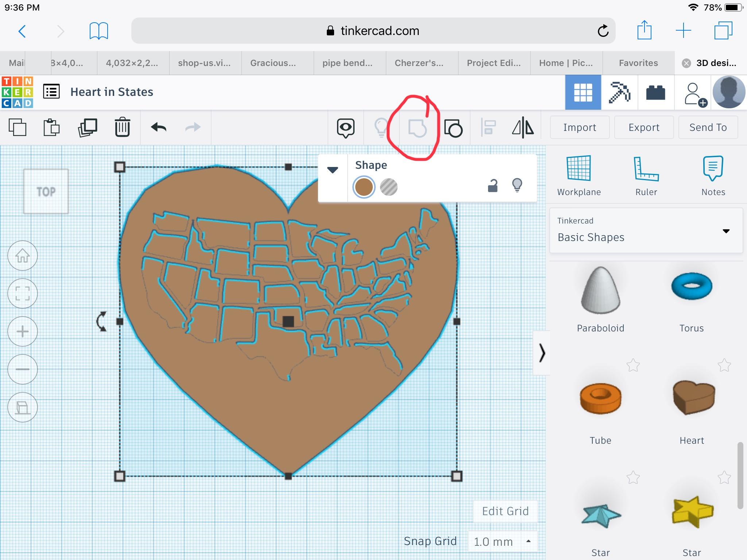Switch to the Favorites browser tab
Image resolution: width=747 pixels, height=560 pixels.
[x=638, y=63]
